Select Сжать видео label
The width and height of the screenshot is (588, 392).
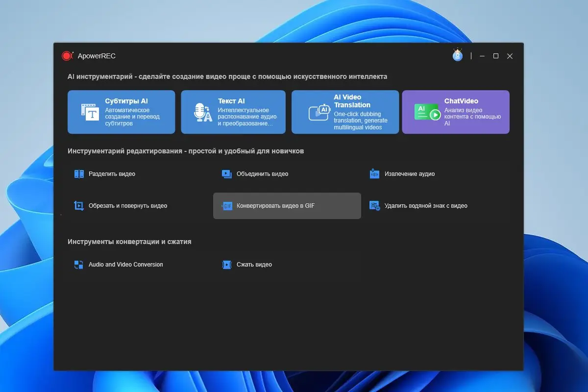pos(254,265)
